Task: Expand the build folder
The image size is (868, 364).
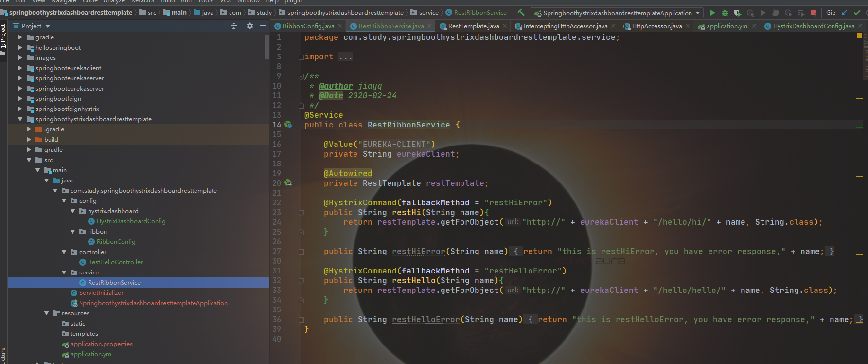Action: click(x=29, y=139)
